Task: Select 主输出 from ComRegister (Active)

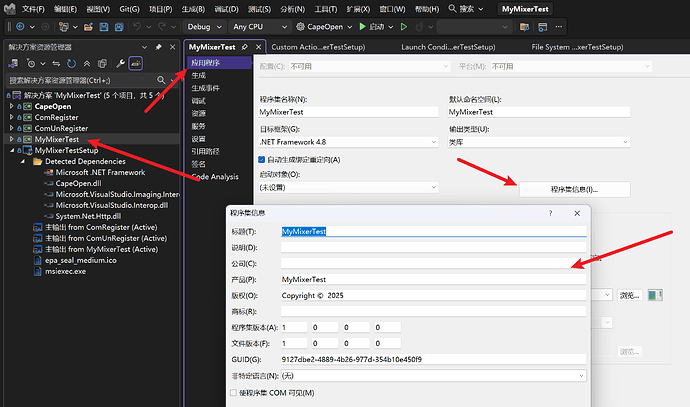Action: [x=101, y=227]
